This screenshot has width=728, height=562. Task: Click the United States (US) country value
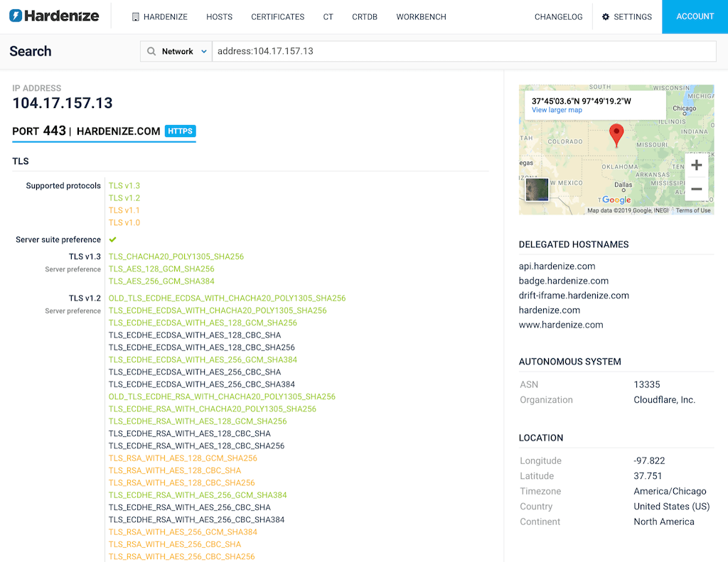coord(672,507)
